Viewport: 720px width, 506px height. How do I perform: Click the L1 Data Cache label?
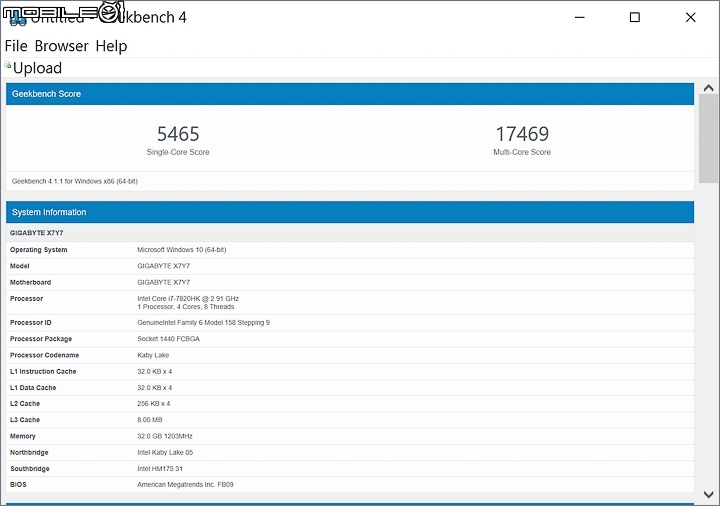tap(33, 388)
